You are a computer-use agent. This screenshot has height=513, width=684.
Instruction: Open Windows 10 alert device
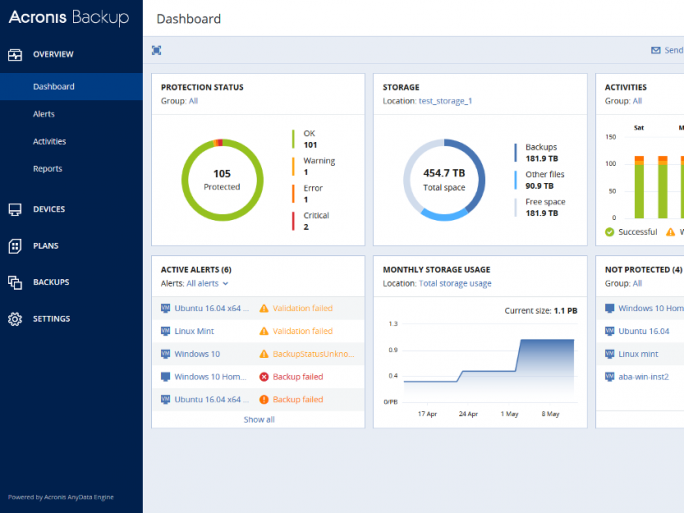tap(197, 354)
